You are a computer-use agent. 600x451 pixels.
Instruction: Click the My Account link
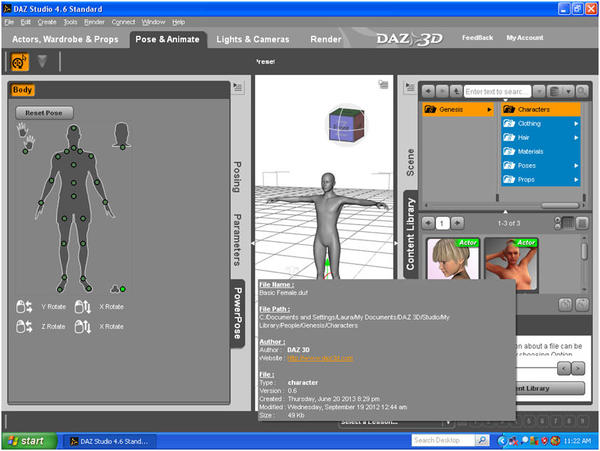coord(525,37)
